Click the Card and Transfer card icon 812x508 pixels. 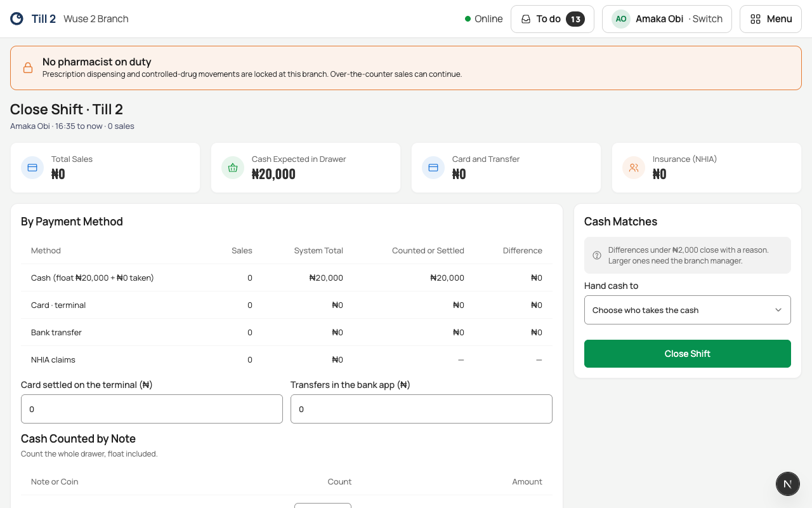(433, 168)
